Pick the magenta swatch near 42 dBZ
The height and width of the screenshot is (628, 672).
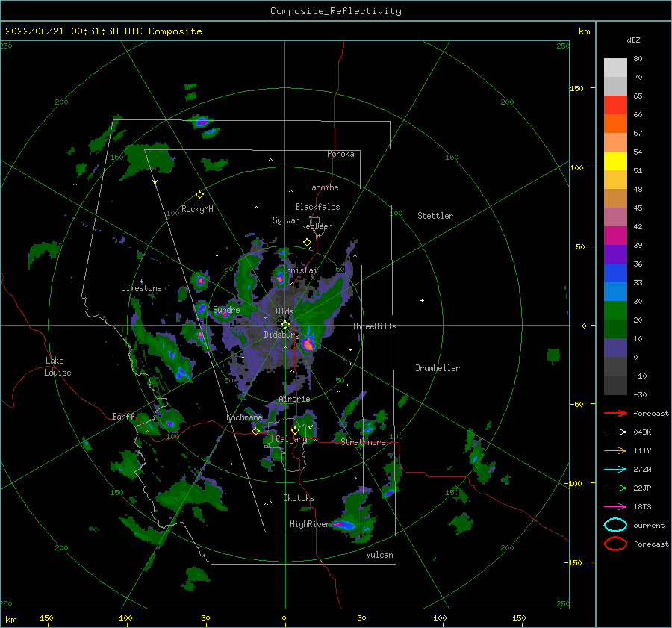[x=615, y=235]
